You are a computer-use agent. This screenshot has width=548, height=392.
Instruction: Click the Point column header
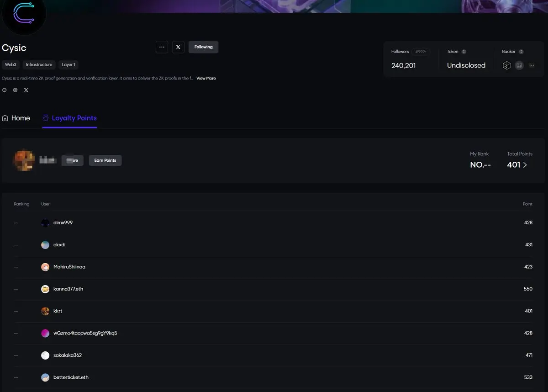[x=527, y=204]
